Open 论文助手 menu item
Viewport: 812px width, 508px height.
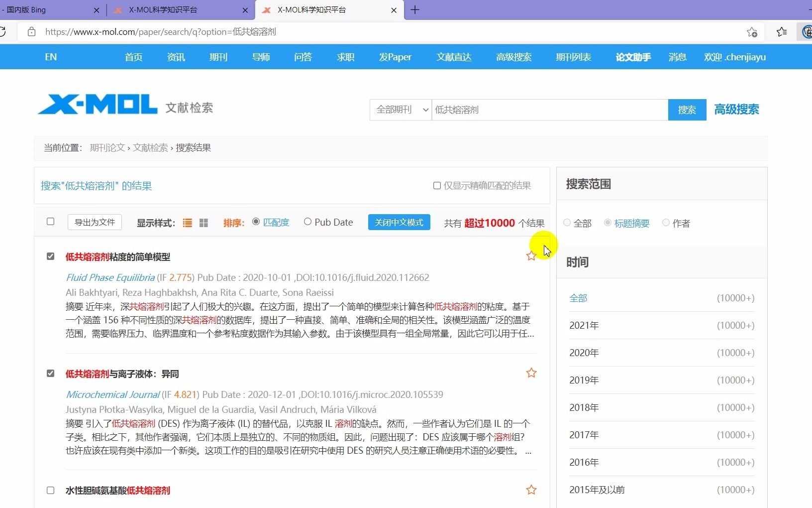click(x=633, y=57)
